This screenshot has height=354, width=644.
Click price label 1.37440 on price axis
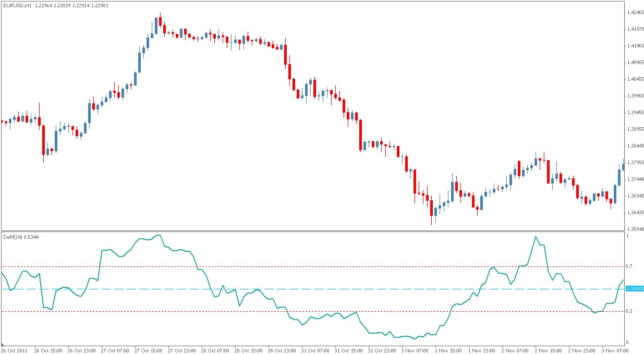(x=636, y=179)
